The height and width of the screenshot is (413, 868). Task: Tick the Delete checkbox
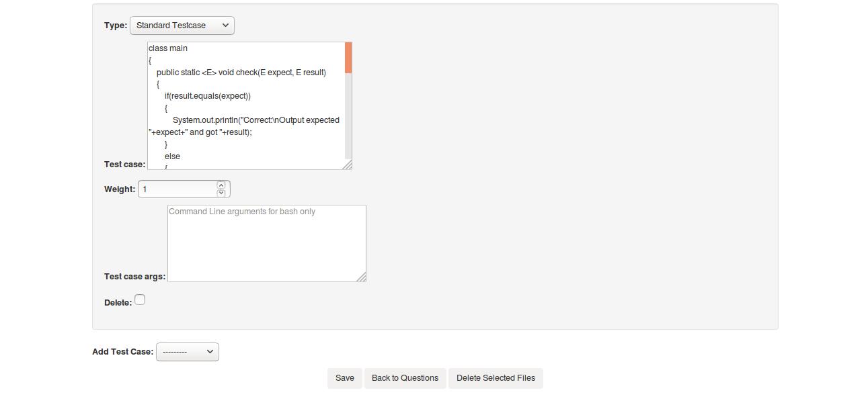pyautogui.click(x=140, y=300)
